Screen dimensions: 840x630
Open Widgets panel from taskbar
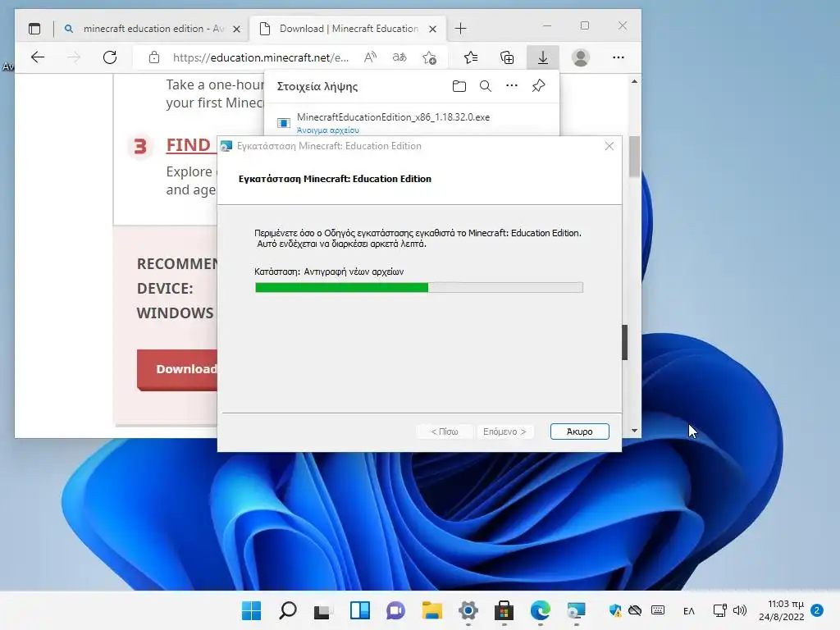pyautogui.click(x=360, y=610)
